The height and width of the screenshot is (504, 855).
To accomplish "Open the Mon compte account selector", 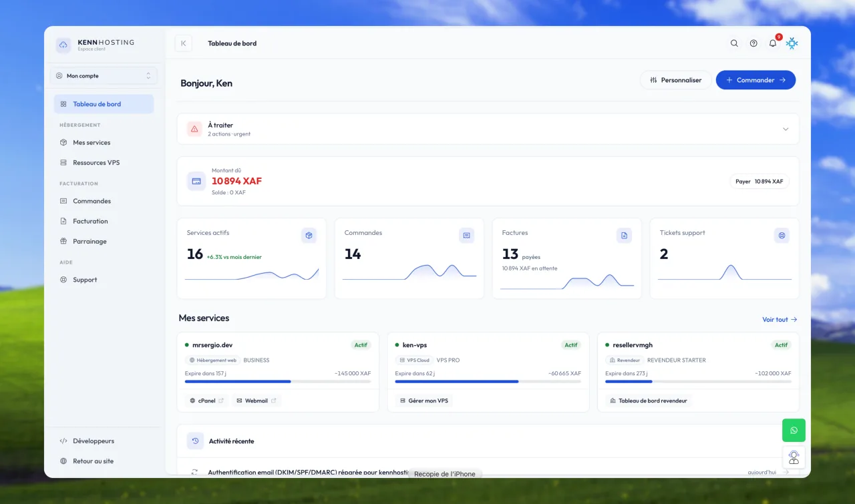I will tap(104, 76).
